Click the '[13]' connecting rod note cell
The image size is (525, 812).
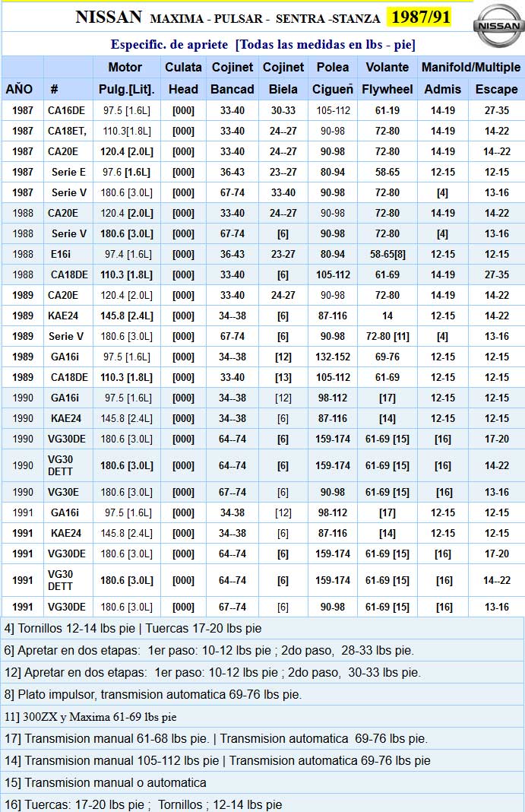pos(283,378)
